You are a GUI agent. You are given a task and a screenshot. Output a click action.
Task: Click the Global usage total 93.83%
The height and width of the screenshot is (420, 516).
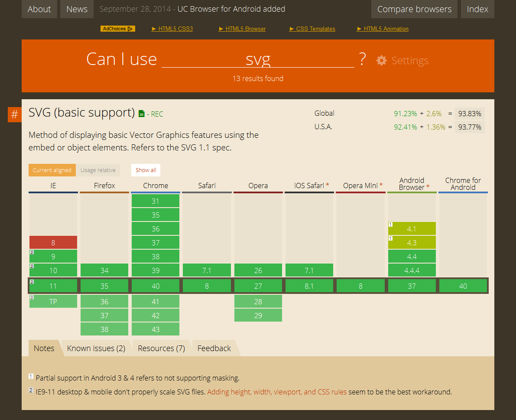tap(470, 114)
